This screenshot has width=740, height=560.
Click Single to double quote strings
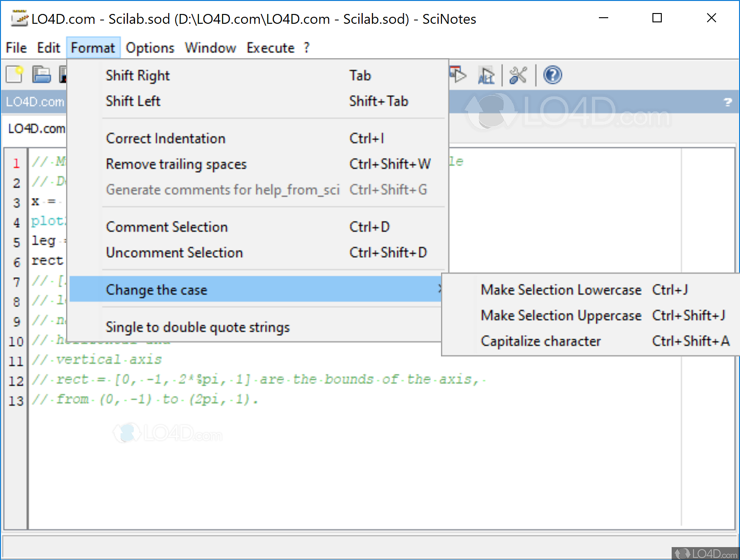(197, 327)
